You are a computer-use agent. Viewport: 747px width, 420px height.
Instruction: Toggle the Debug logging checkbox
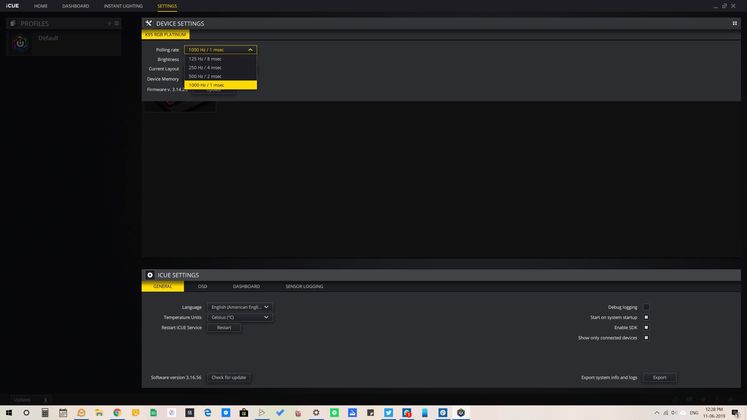pyautogui.click(x=646, y=307)
